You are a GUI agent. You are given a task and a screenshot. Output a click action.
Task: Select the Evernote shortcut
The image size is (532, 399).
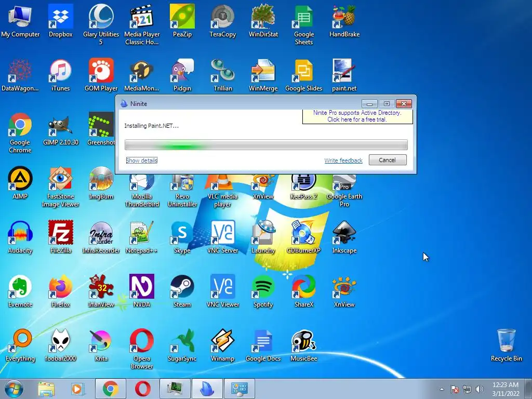tap(20, 291)
